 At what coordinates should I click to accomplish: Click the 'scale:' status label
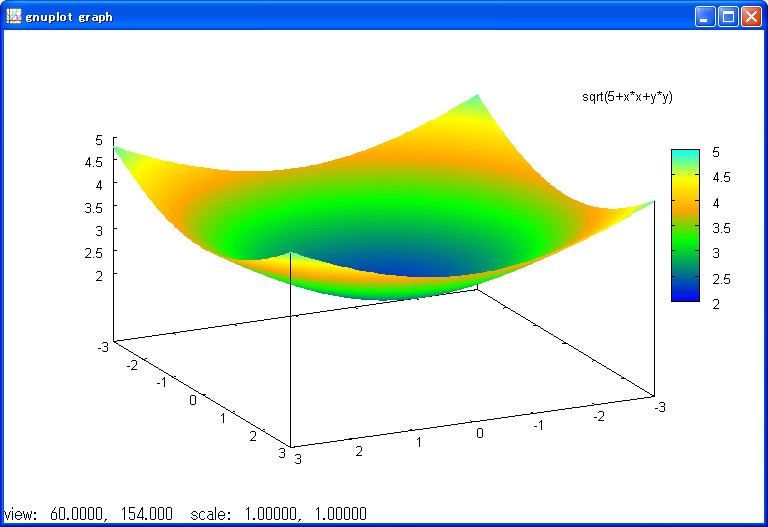[x=211, y=514]
